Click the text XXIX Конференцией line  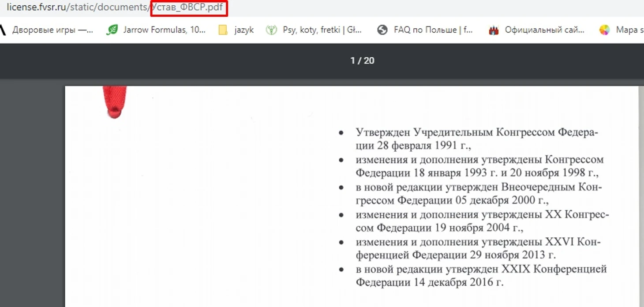[x=481, y=269]
